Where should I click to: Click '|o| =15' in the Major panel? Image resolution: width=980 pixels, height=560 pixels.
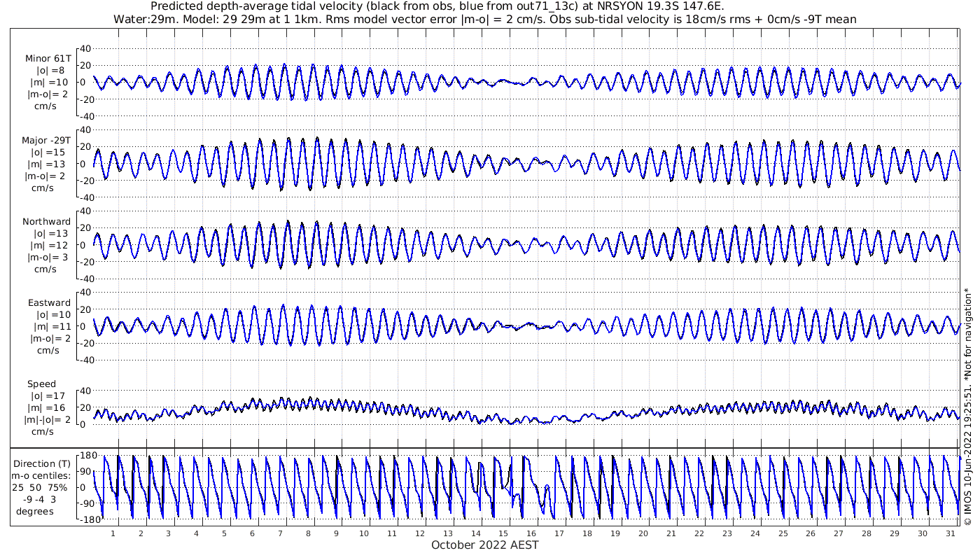pyautogui.click(x=50, y=152)
